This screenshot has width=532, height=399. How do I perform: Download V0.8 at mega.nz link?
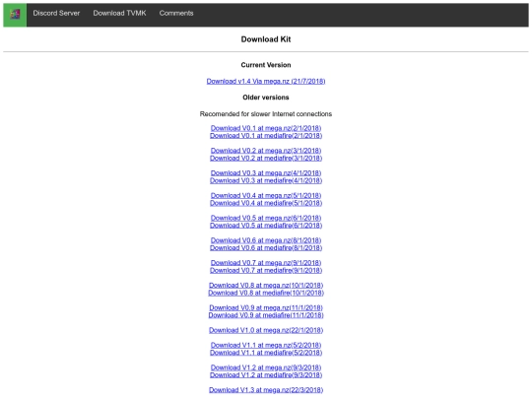266,286
